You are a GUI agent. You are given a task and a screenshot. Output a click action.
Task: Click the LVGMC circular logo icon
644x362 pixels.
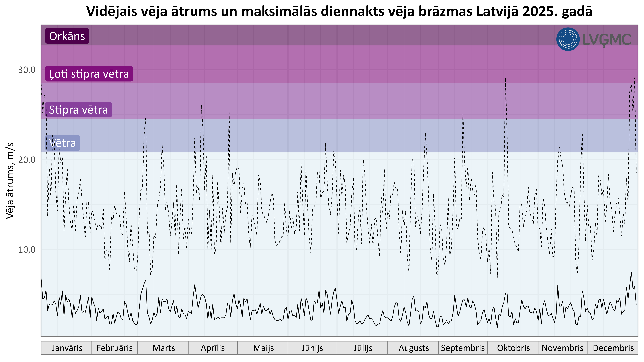[568, 39]
